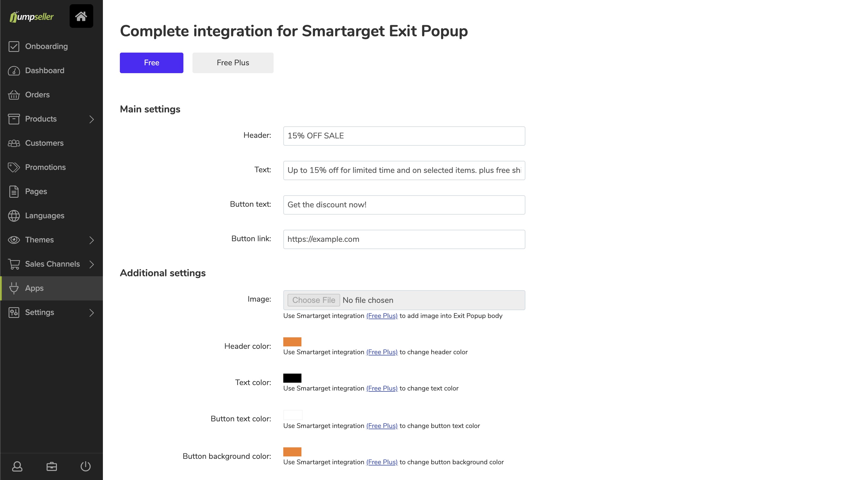Image resolution: width=868 pixels, height=480 pixels.
Task: Click the power logout icon
Action: (86, 466)
